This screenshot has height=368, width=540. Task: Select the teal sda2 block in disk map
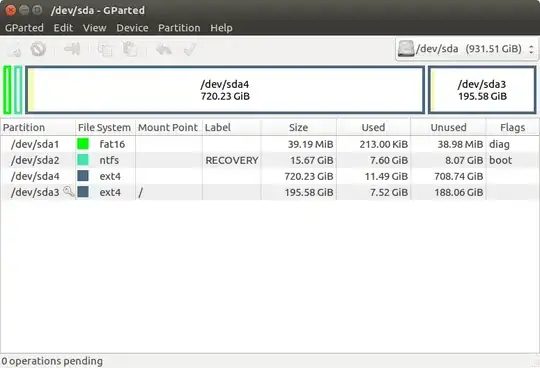click(18, 90)
